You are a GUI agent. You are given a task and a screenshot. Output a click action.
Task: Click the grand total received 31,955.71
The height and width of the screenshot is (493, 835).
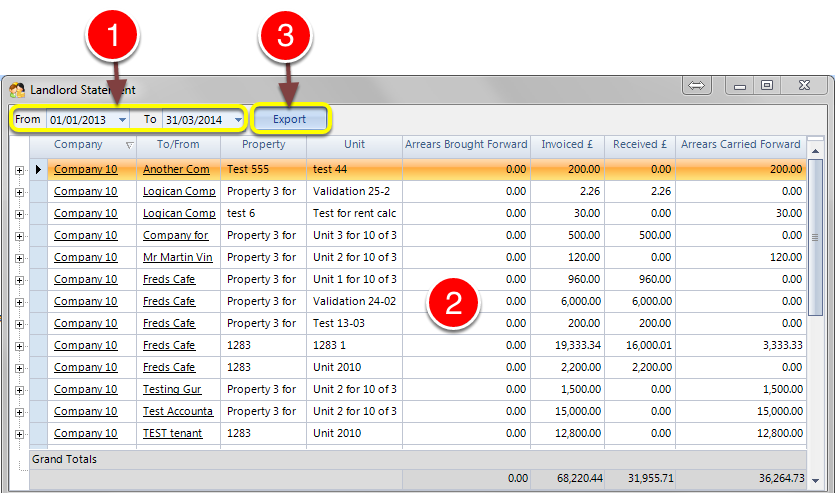(x=650, y=479)
